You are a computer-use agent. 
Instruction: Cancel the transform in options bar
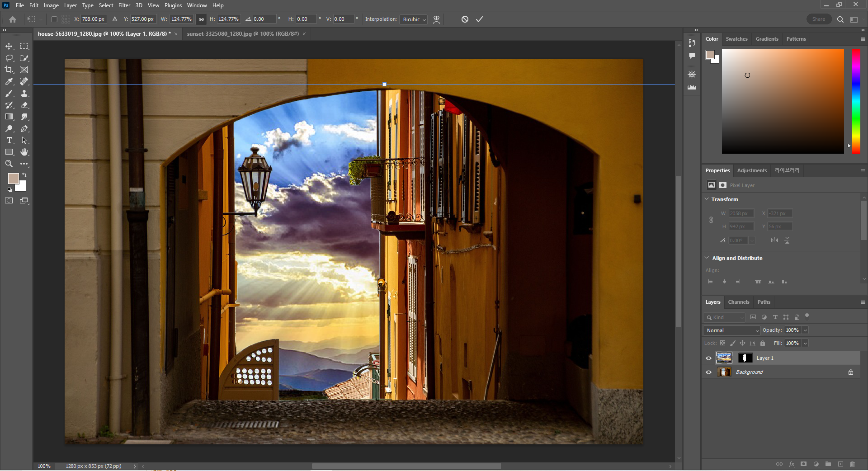pyautogui.click(x=465, y=19)
